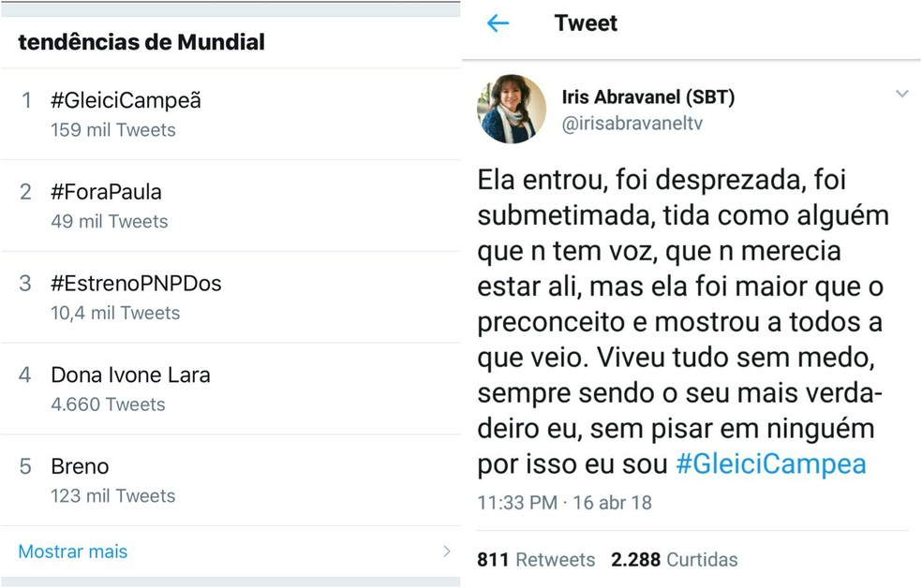This screenshot has height=588, width=922.
Task: Click the #GleiciCampea hashtag inside the tweet
Action: [x=770, y=463]
